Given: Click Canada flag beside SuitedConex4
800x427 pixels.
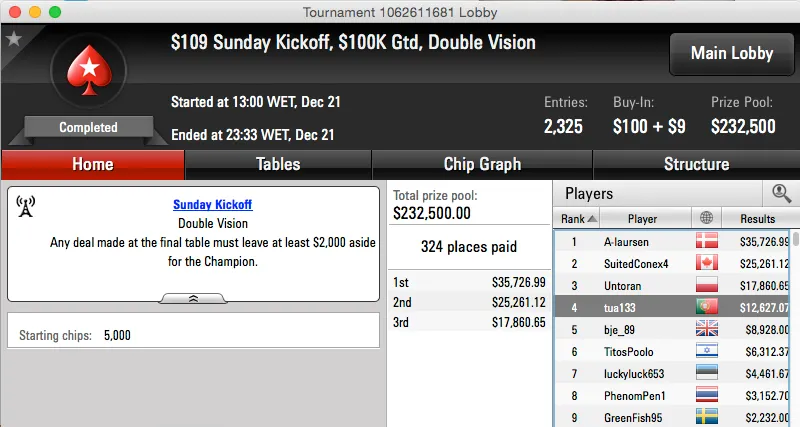Looking at the screenshot, I should point(707,263).
